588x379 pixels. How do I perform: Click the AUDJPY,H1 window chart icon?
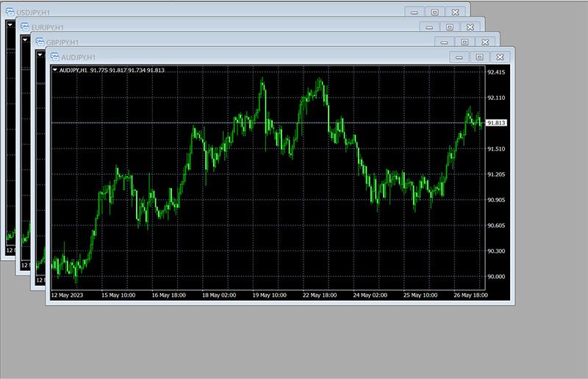click(54, 57)
